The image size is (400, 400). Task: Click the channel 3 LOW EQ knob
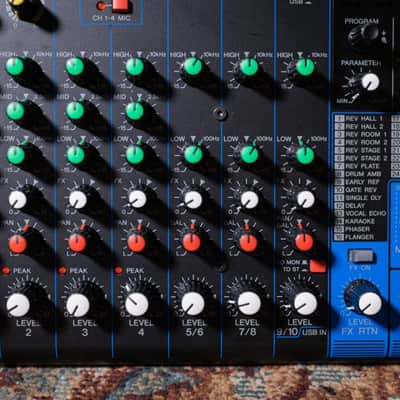click(x=76, y=155)
